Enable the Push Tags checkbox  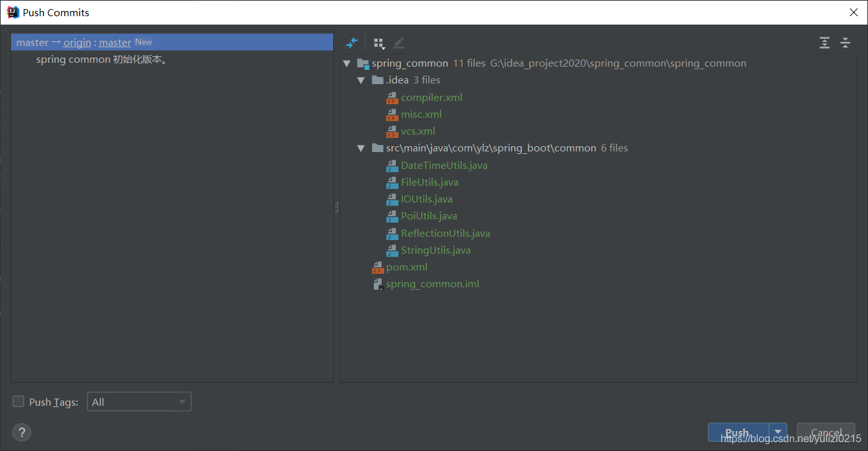point(18,401)
